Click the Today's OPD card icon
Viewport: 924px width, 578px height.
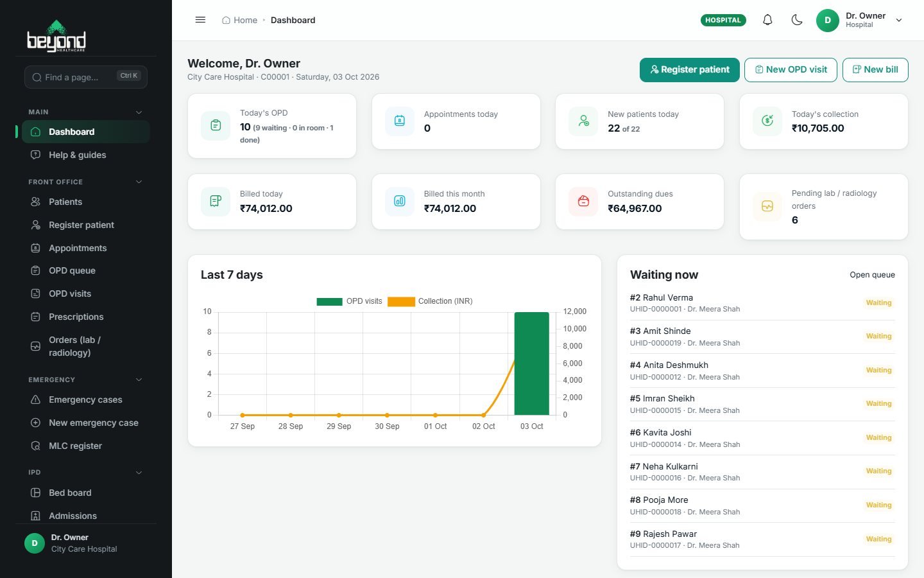tap(216, 125)
